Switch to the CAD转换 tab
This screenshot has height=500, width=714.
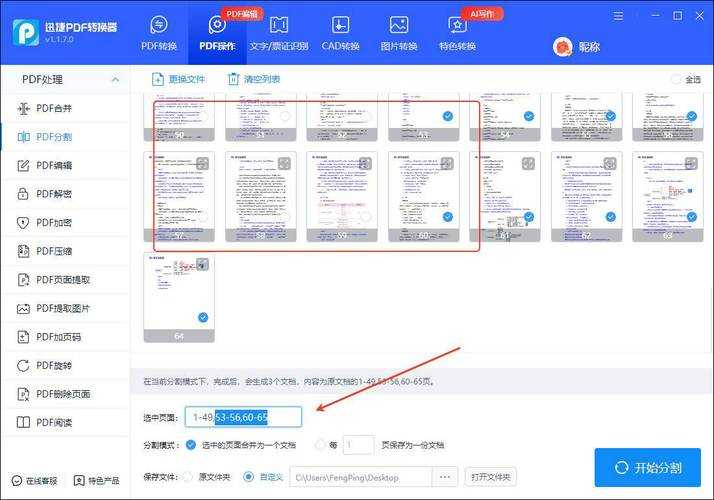pyautogui.click(x=341, y=33)
